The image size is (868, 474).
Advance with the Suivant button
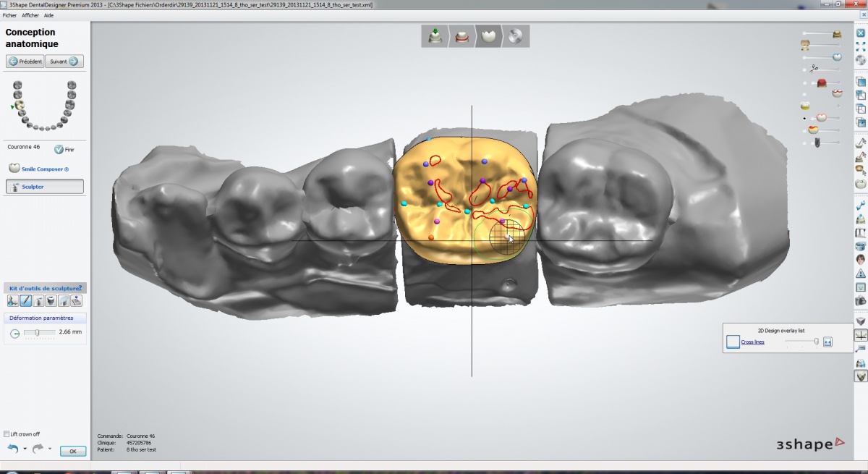coord(64,62)
